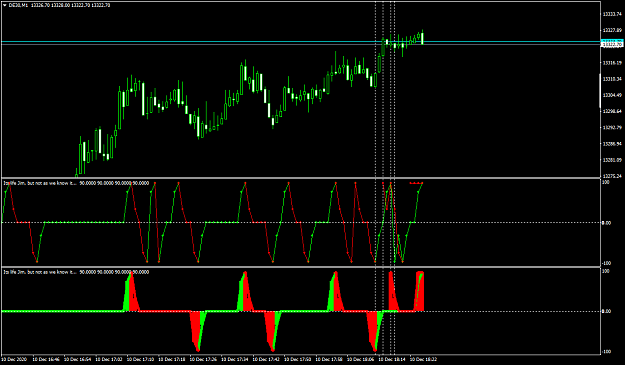Click time axis label 10 Dec 18:14
This screenshot has height=365, width=625.
point(393,359)
